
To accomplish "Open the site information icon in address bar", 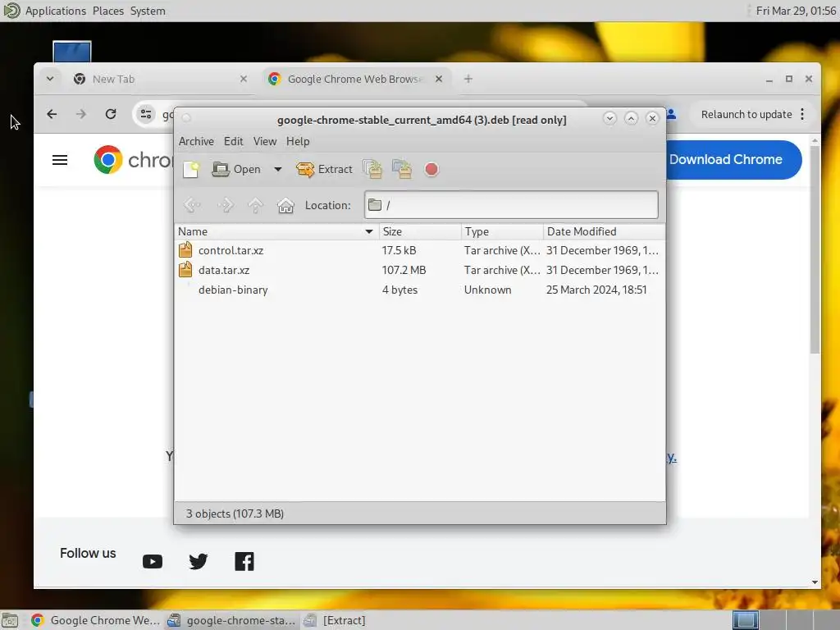I will point(146,114).
